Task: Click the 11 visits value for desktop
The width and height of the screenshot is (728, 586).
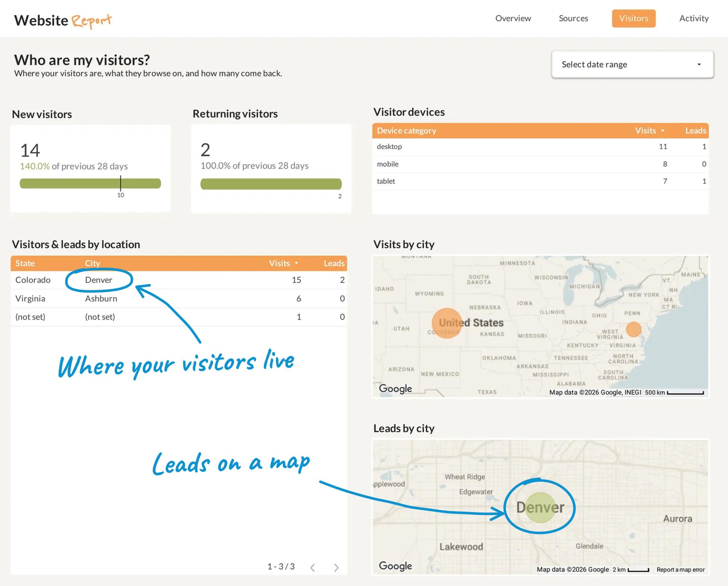Action: click(x=663, y=146)
